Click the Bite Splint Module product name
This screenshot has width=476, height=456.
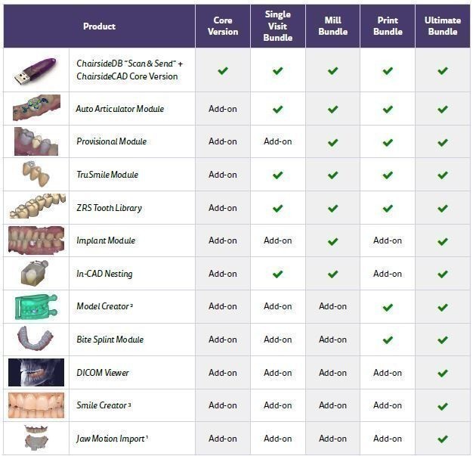110,340
